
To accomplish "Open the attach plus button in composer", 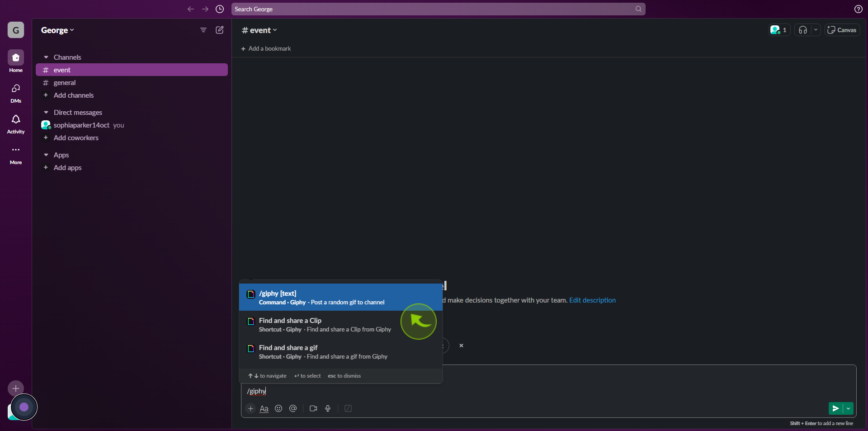I will click(250, 409).
